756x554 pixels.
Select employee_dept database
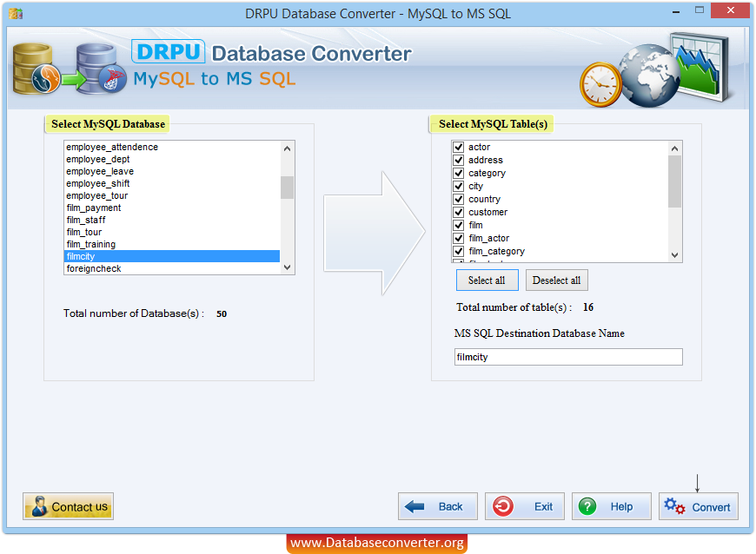172,159
